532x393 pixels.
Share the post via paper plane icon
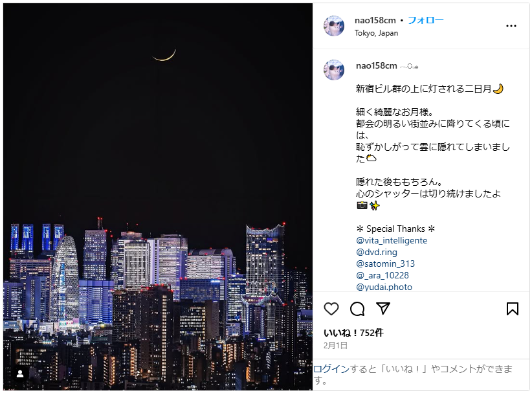[383, 308]
